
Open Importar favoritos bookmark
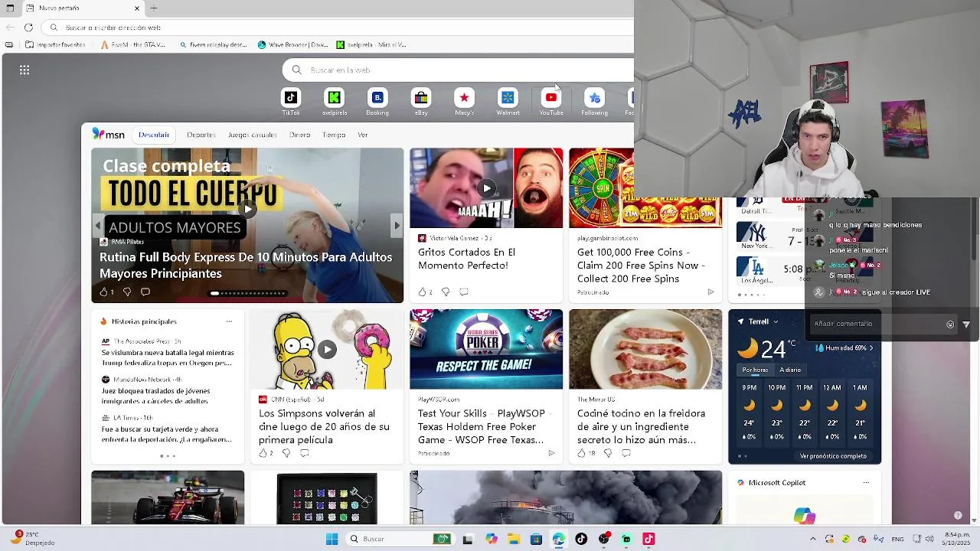coord(54,45)
